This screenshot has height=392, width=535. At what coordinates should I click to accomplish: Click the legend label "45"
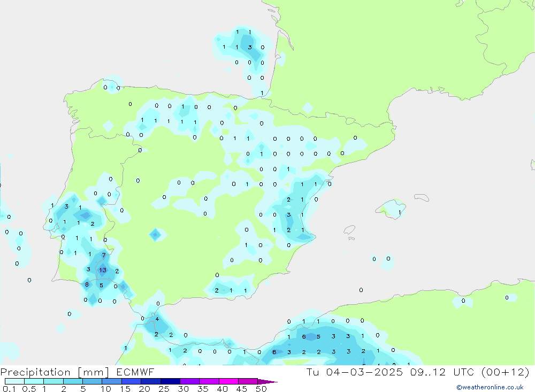point(242,389)
